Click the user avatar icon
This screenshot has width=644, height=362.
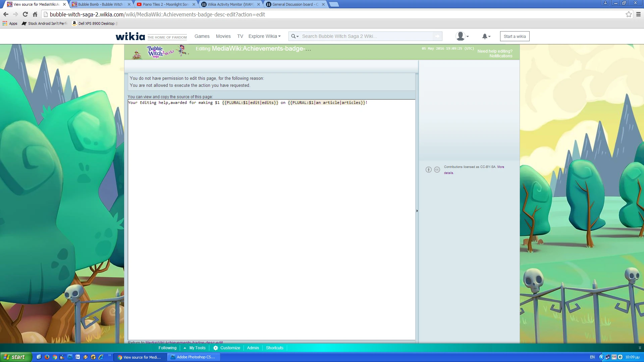point(461,36)
